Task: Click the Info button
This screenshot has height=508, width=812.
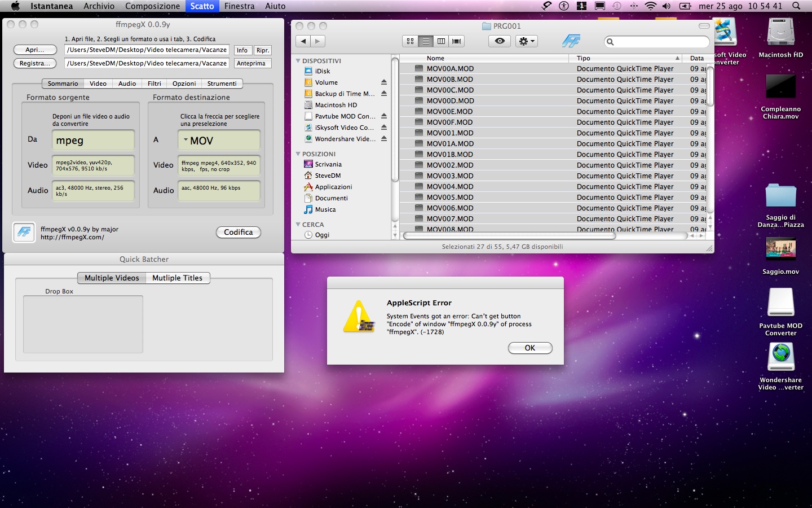Action: (242, 50)
